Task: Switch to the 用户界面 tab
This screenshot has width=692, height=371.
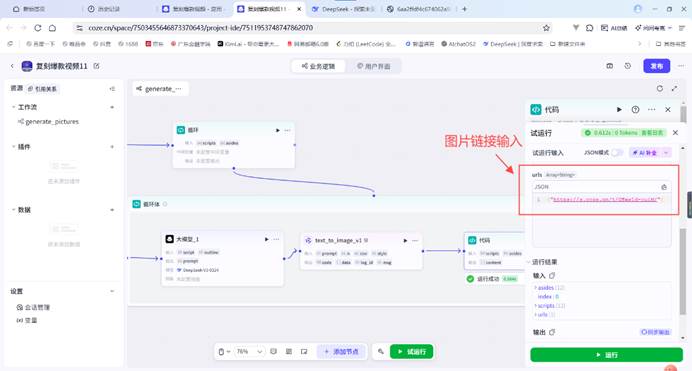Action: click(373, 66)
